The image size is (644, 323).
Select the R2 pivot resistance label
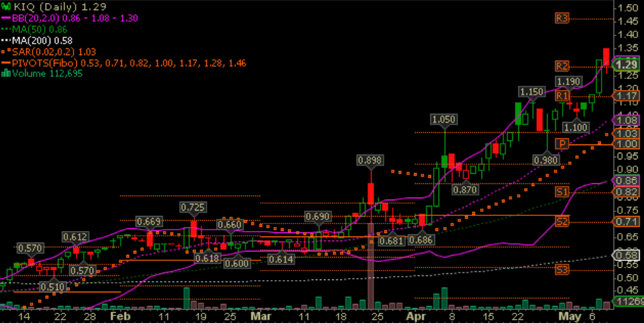pos(562,66)
